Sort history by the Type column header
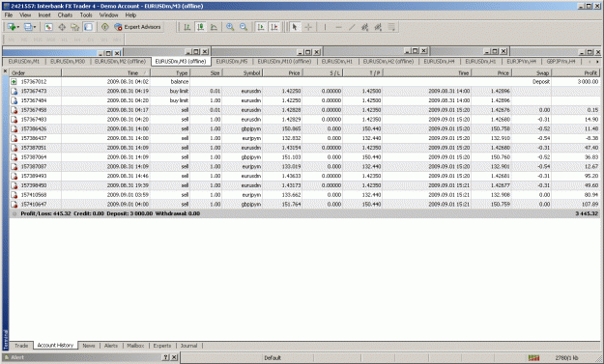 pyautogui.click(x=170, y=72)
